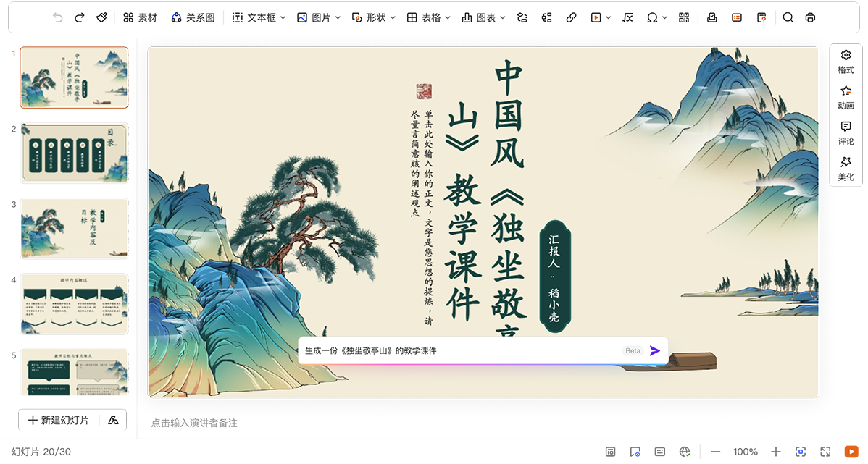Click the search magnifier icon
868x464 pixels.
coord(788,17)
